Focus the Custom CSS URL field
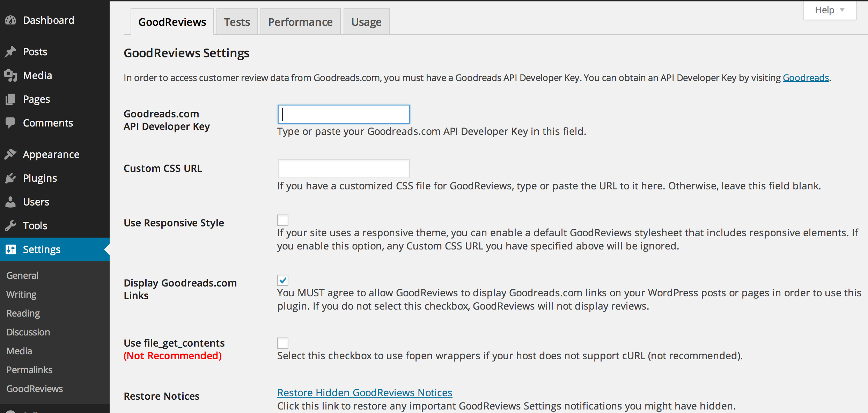The width and height of the screenshot is (868, 413). pos(344,169)
